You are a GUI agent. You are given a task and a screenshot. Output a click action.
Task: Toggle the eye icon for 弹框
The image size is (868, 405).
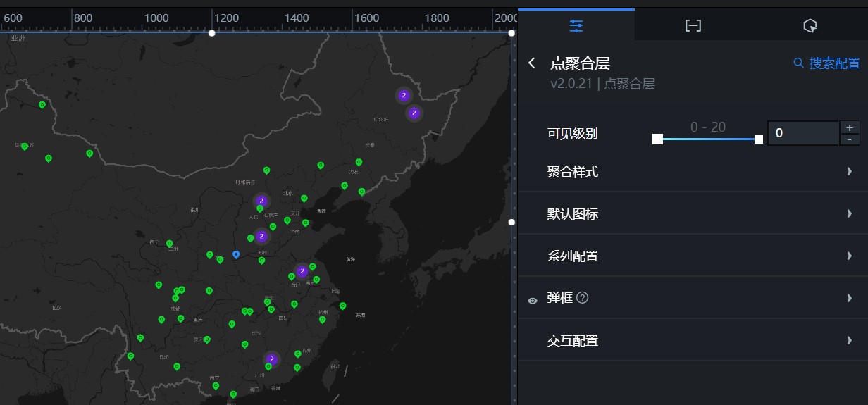(x=533, y=299)
